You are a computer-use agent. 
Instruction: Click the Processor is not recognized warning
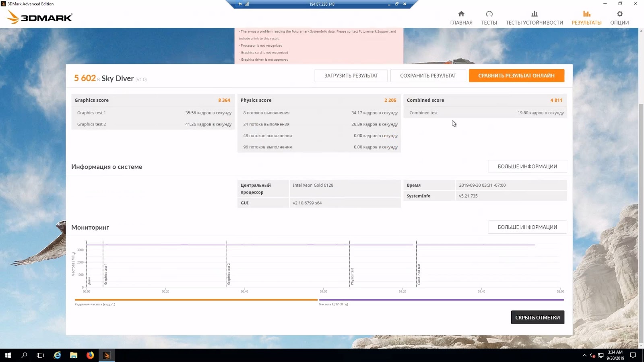pyautogui.click(x=261, y=45)
